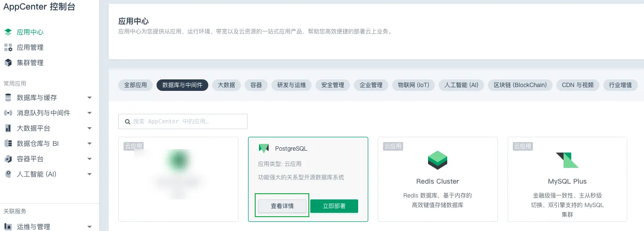Expand the 容器平台 arrow
This screenshot has height=231, width=644.
90,159
